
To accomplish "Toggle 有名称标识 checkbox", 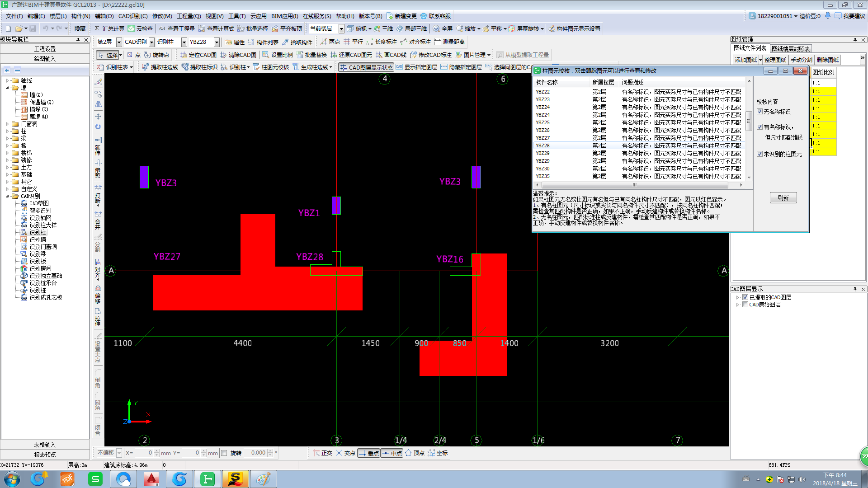I will coord(760,127).
